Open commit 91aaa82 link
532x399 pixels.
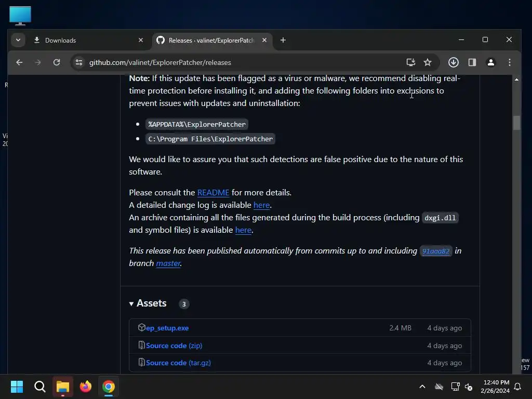tap(436, 251)
